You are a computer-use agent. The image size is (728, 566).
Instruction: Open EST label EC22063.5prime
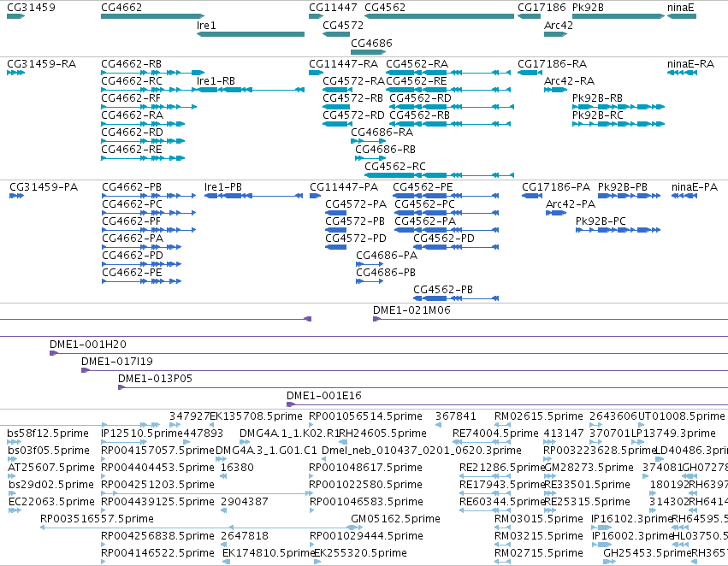coord(51,502)
